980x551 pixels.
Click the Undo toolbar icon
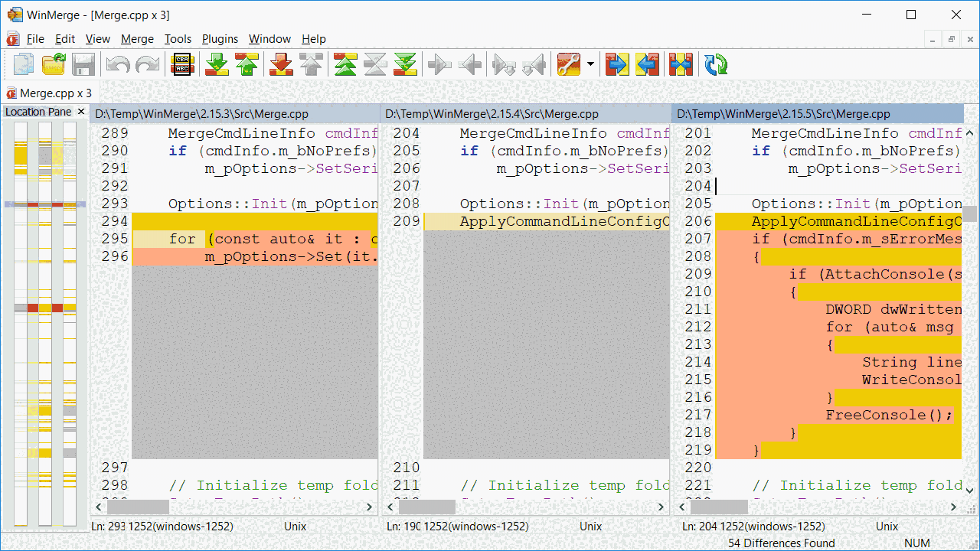click(x=116, y=64)
